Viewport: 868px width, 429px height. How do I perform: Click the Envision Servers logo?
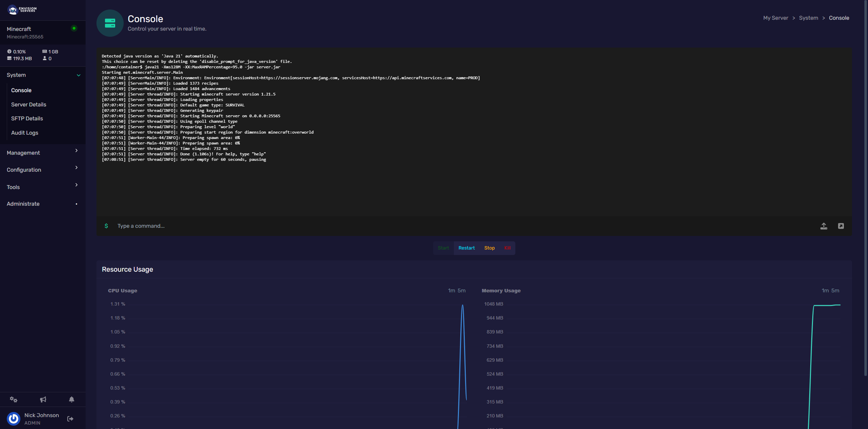pos(22,10)
